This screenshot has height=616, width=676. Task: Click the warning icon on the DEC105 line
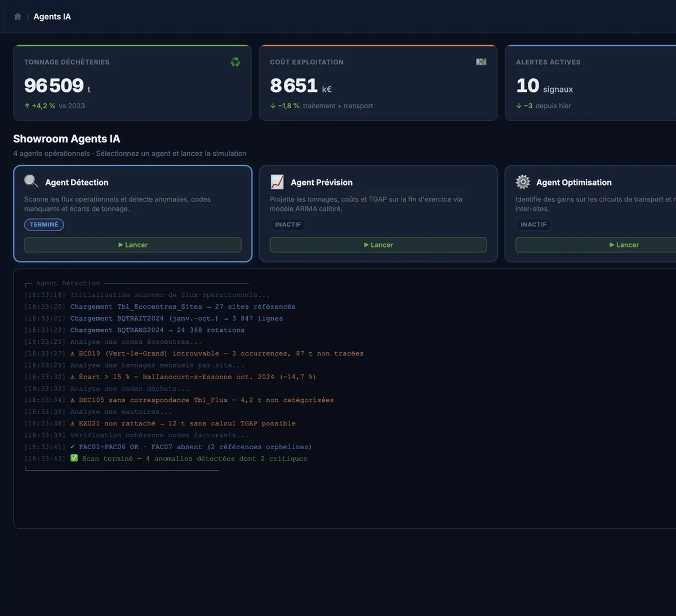pyautogui.click(x=73, y=400)
